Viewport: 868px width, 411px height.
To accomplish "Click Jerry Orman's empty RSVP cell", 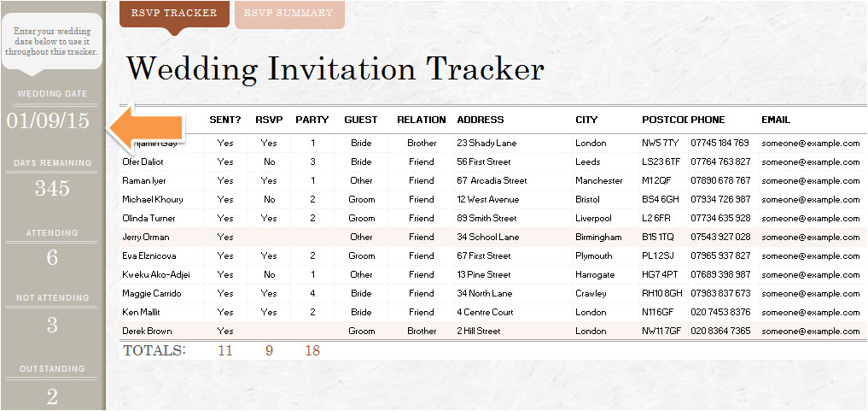I will [269, 238].
